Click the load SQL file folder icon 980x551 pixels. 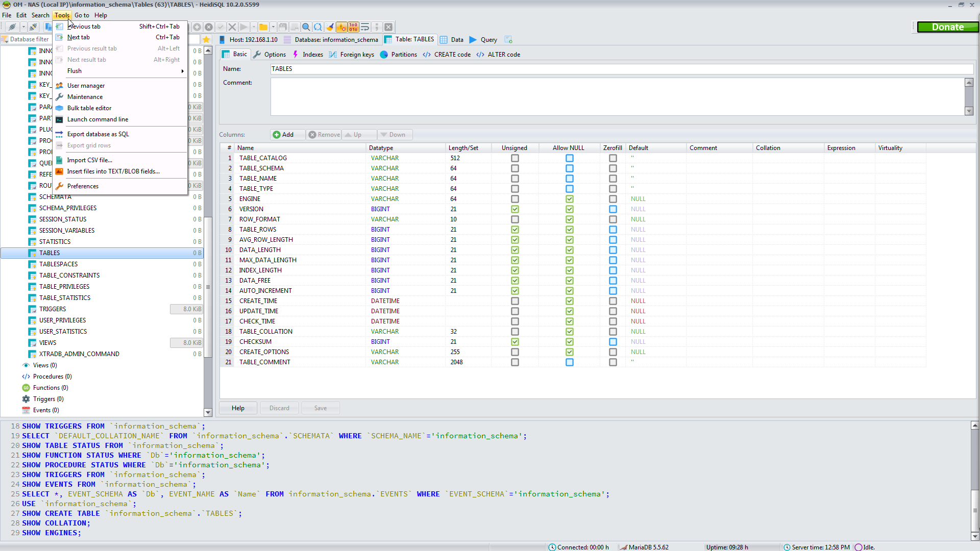click(x=263, y=27)
